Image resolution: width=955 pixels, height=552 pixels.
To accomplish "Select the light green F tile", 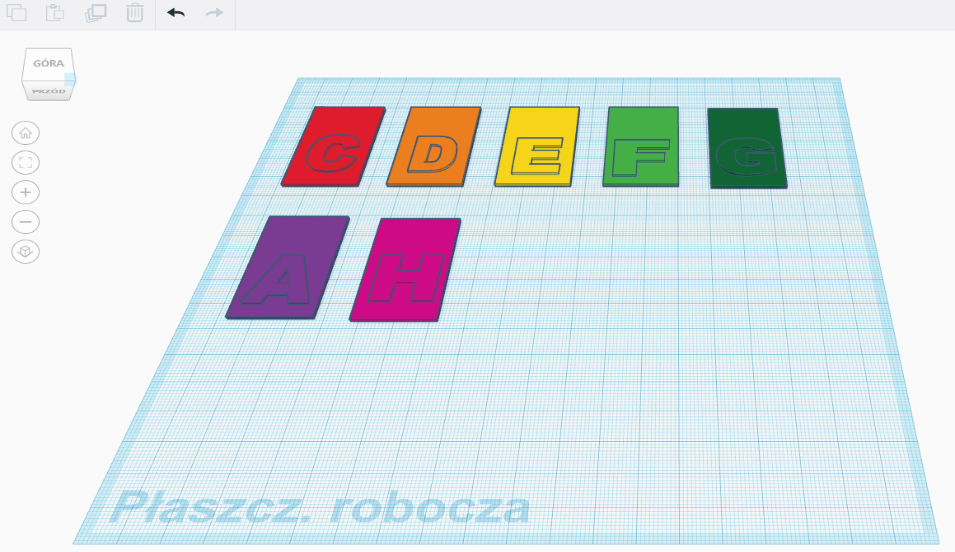I will (641, 147).
